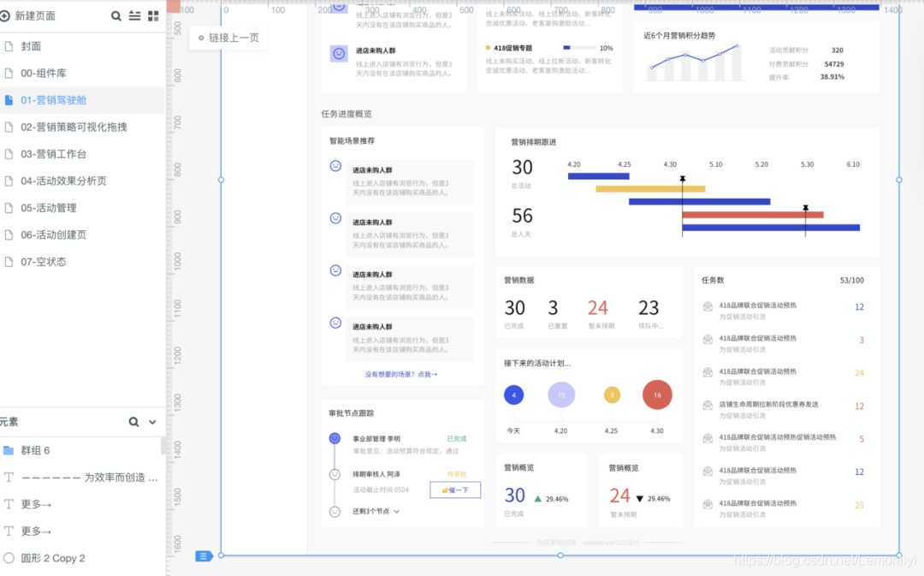Switch pages panel to grid view icon
The height and width of the screenshot is (576, 924).
point(153,16)
